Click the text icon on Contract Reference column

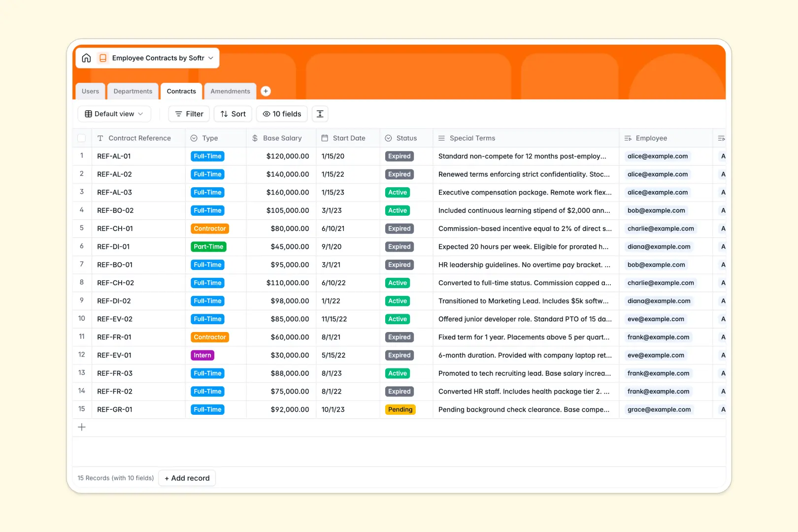[x=101, y=138]
